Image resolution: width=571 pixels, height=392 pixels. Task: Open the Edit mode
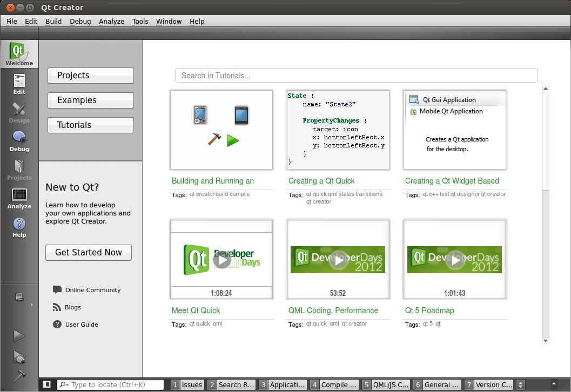[x=19, y=84]
